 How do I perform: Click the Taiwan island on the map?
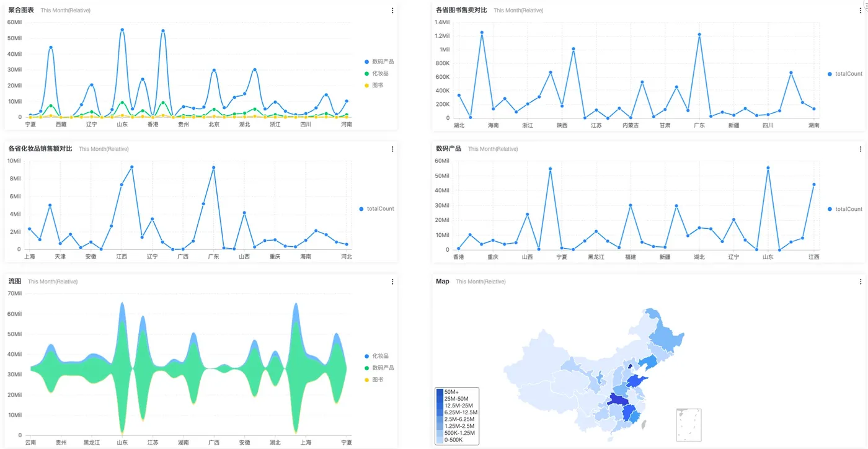tap(644, 425)
